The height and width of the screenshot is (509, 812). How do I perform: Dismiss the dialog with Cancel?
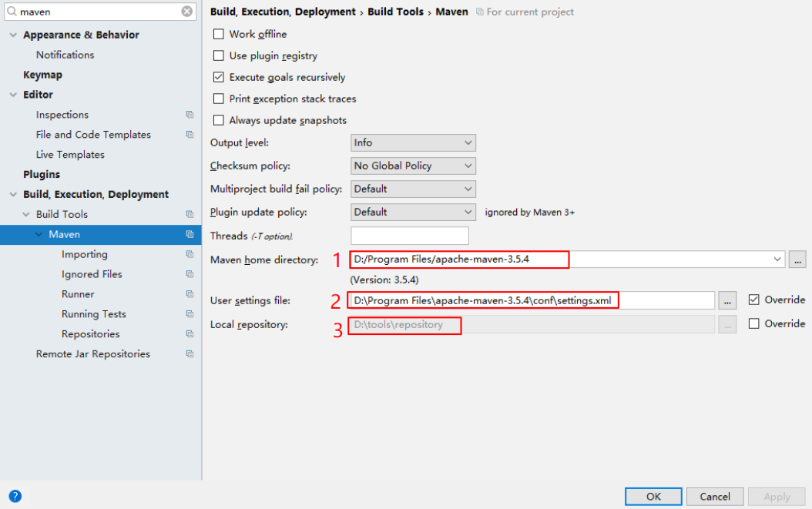(714, 496)
